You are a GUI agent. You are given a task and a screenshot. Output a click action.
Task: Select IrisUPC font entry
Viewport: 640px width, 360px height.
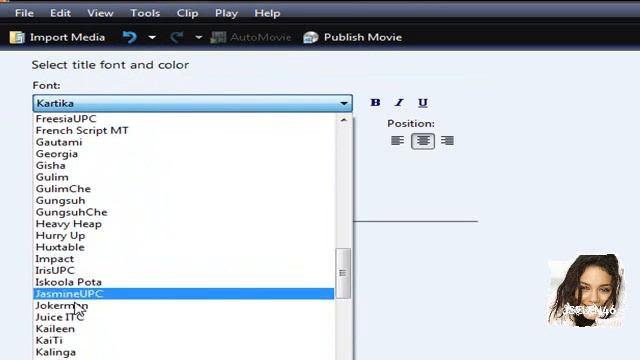tap(183, 271)
